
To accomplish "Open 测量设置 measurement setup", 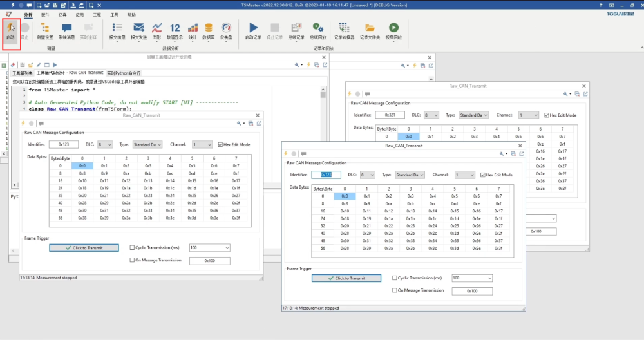I will coord(45,28).
